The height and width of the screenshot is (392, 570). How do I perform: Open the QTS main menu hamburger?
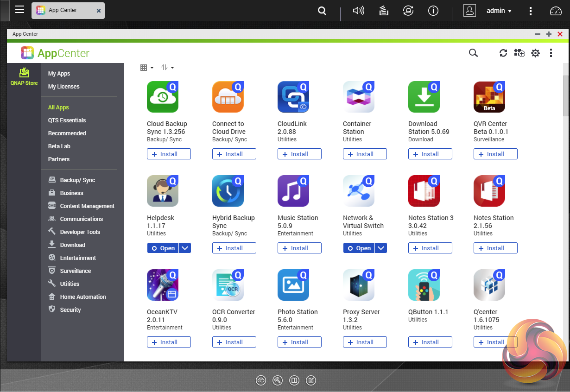coord(19,10)
